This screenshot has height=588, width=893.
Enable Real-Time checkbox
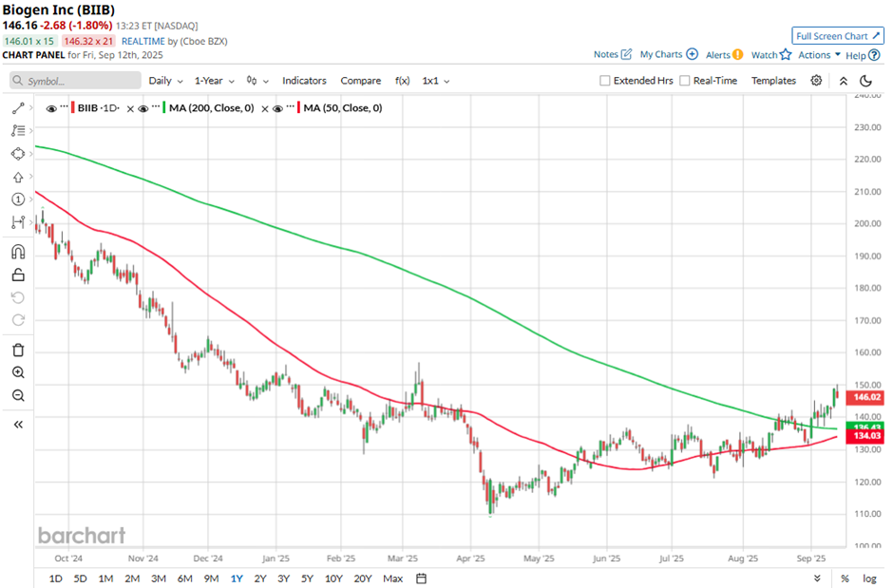point(685,81)
